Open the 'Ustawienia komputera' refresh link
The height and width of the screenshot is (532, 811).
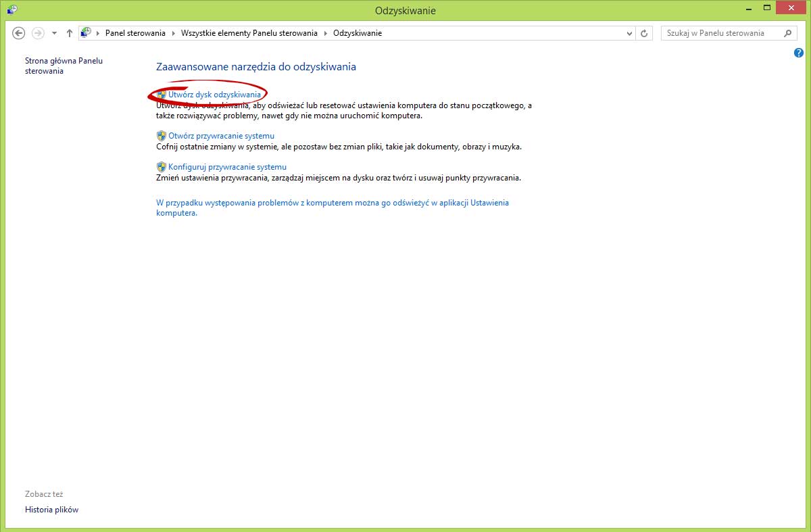point(333,208)
